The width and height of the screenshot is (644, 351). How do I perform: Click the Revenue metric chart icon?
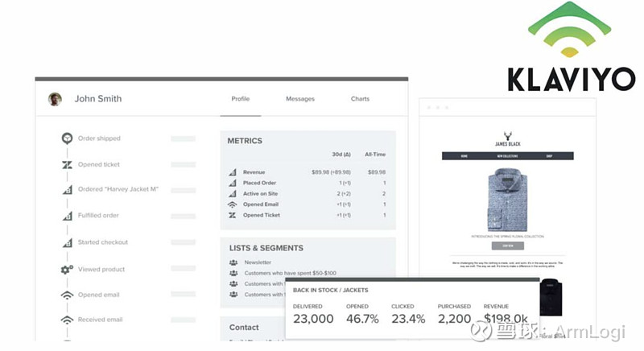click(233, 172)
